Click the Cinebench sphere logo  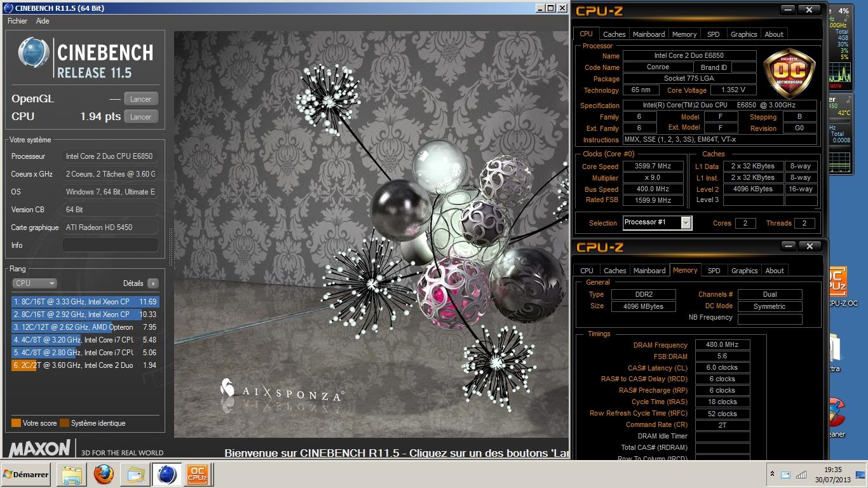(x=34, y=53)
